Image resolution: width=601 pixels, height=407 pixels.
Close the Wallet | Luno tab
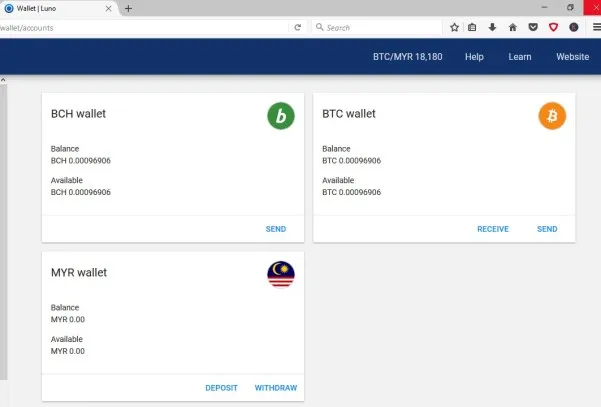click(108, 8)
